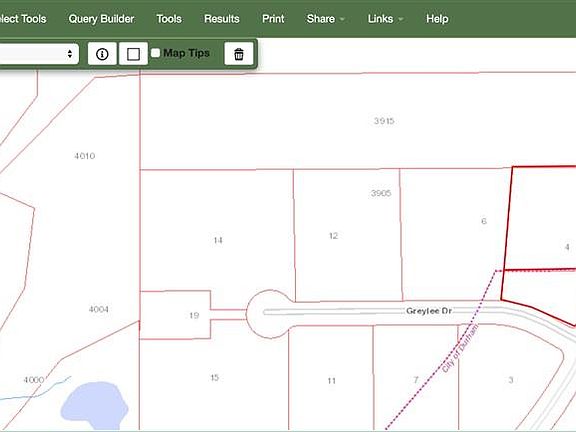
Task: Select parcel number 3
Action: [x=511, y=380]
